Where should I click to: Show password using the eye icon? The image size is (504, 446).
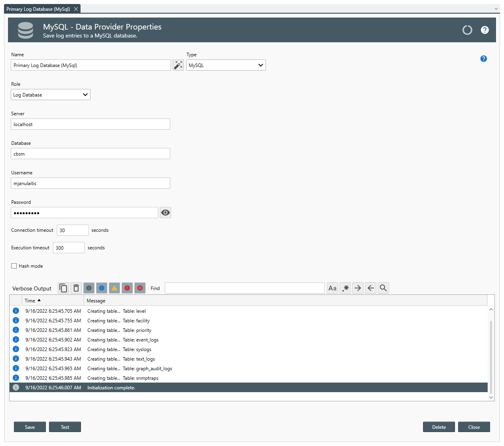pyautogui.click(x=165, y=213)
